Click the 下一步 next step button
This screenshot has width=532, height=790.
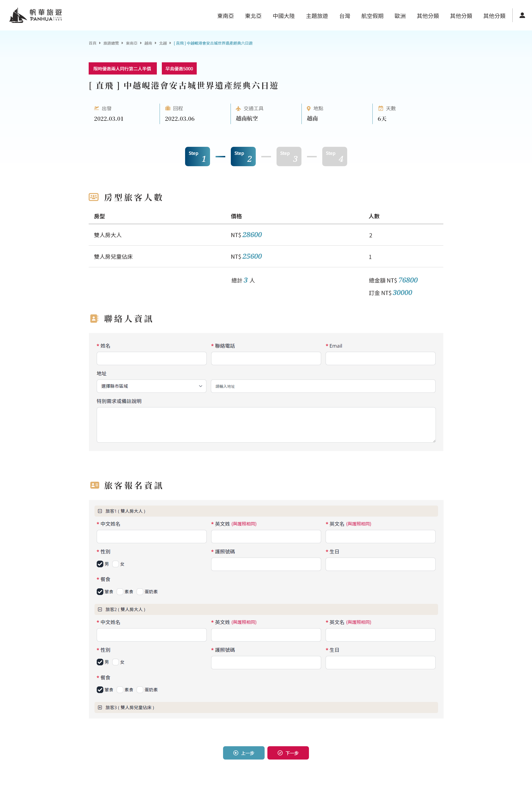[288, 753]
